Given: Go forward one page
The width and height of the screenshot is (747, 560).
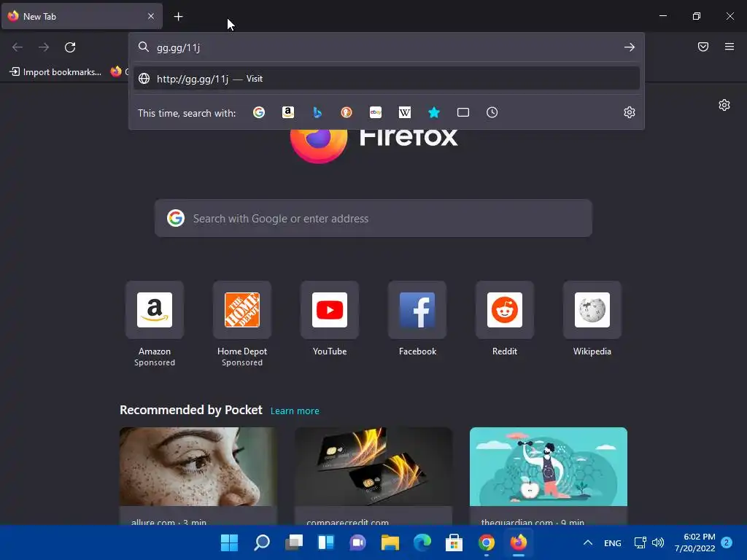Looking at the screenshot, I should coord(44,47).
